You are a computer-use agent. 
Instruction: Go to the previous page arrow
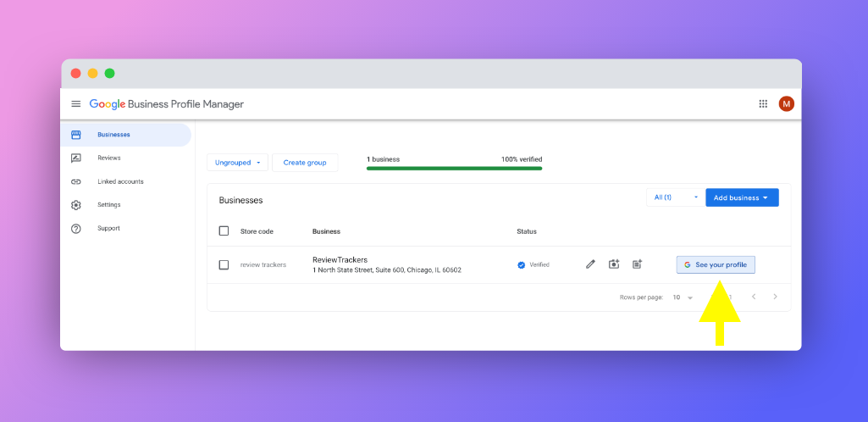754,297
